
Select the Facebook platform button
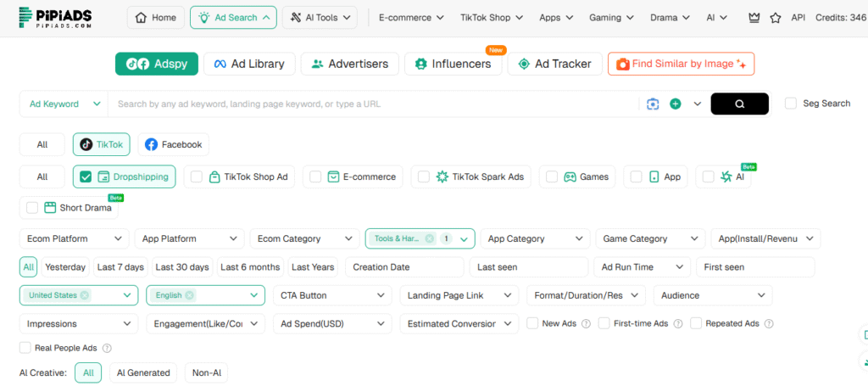pyautogui.click(x=173, y=145)
